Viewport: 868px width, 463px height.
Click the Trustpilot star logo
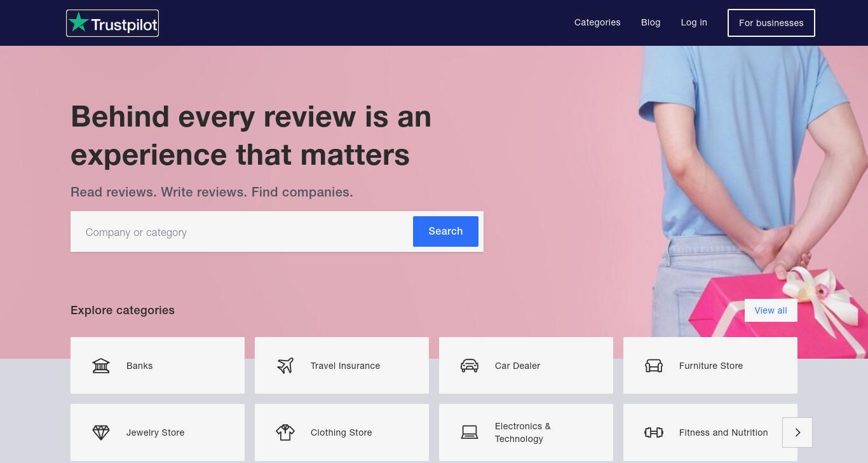point(112,24)
